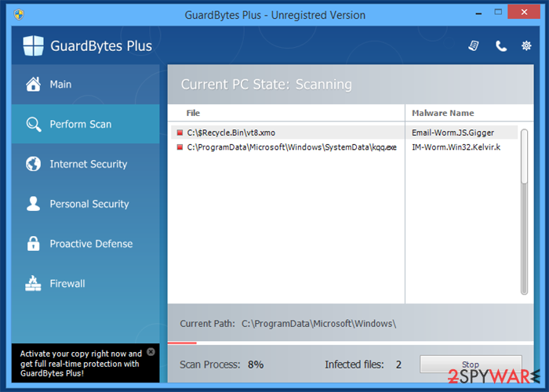Click the Infected files count 2
The image size is (549, 392).
point(398,365)
